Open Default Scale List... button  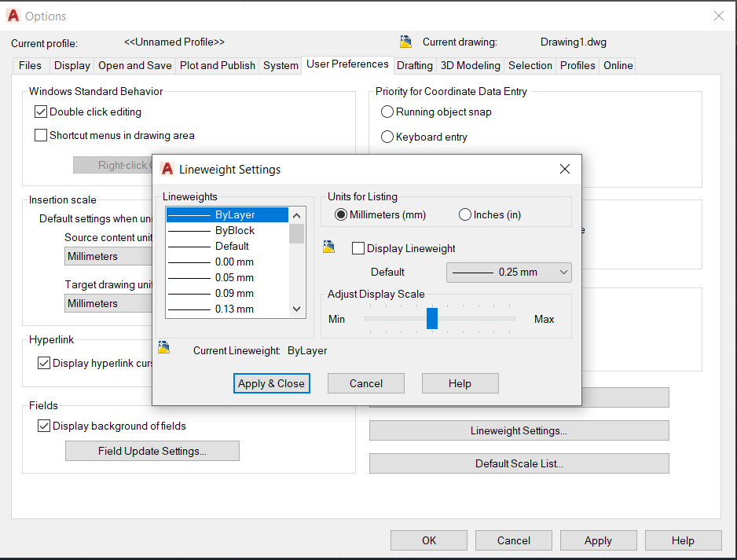pos(519,463)
